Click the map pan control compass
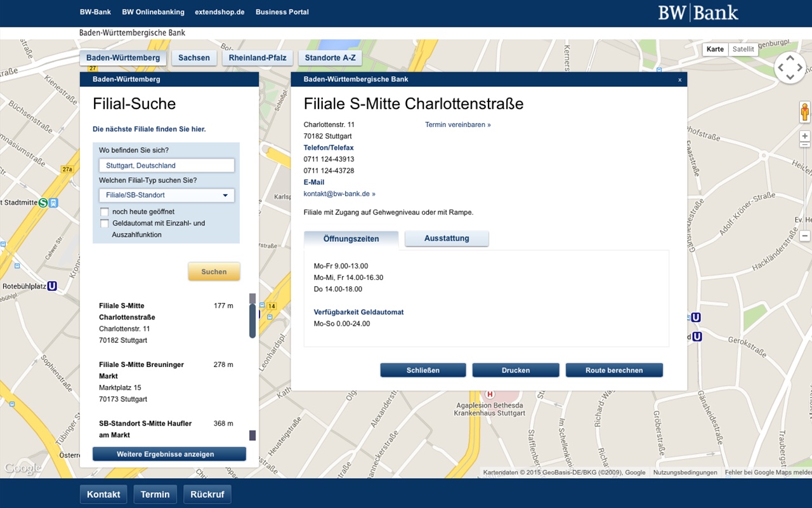 (790, 67)
